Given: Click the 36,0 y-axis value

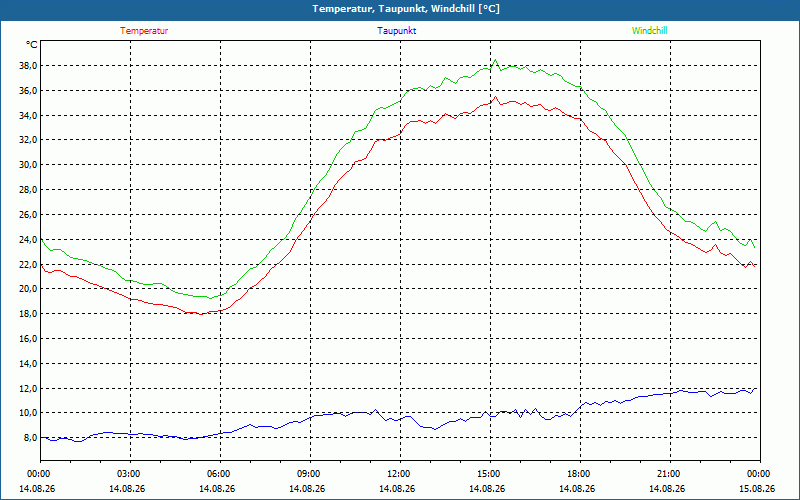Looking at the screenshot, I should point(28,91).
